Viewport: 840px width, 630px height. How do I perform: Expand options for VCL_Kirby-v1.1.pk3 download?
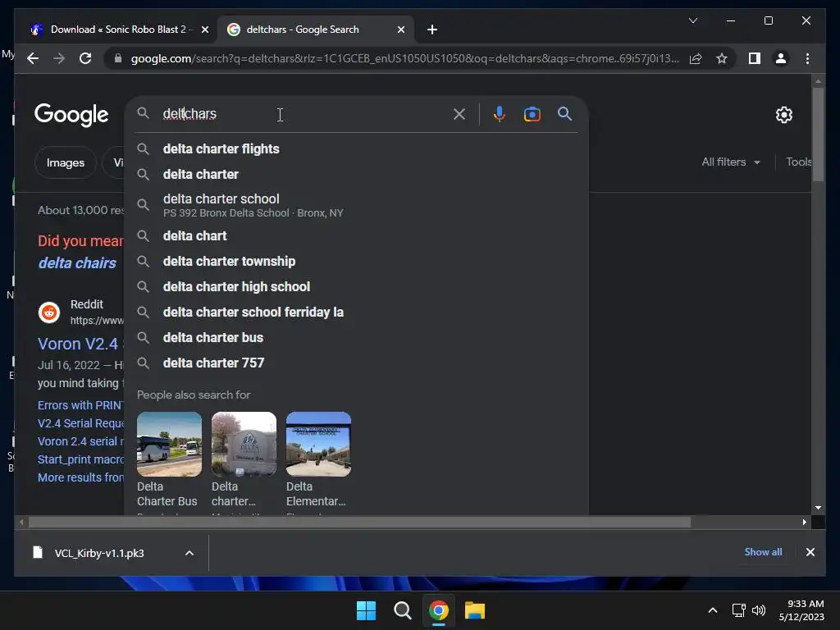click(x=189, y=553)
